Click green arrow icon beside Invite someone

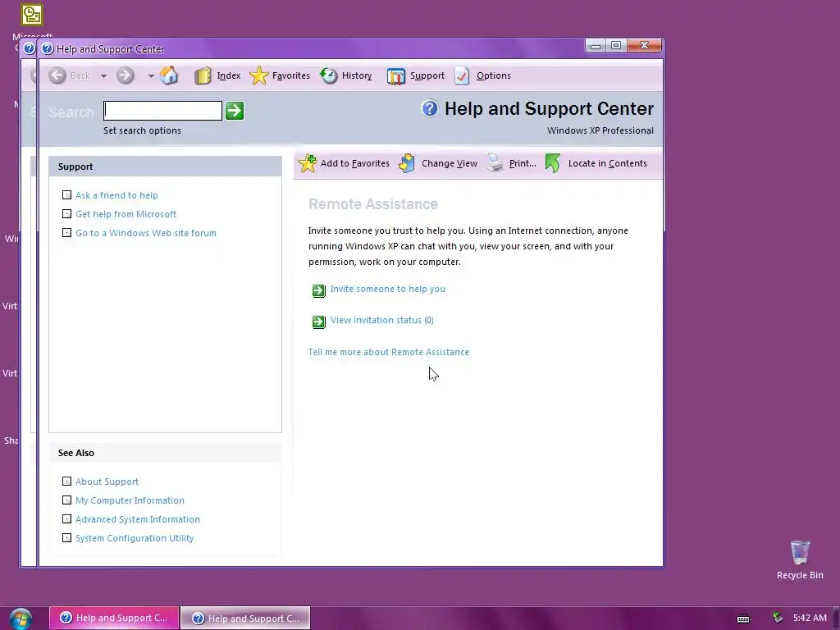click(x=319, y=290)
